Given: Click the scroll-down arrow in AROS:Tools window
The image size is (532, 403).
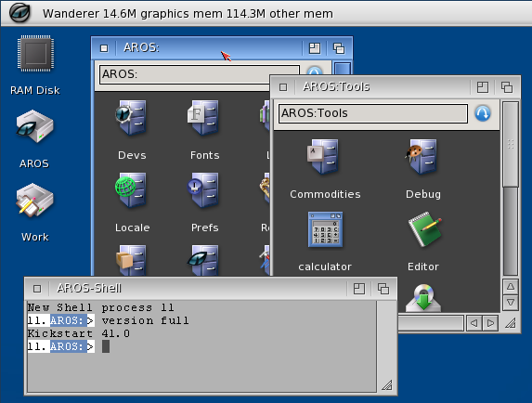Looking at the screenshot, I should (x=511, y=302).
